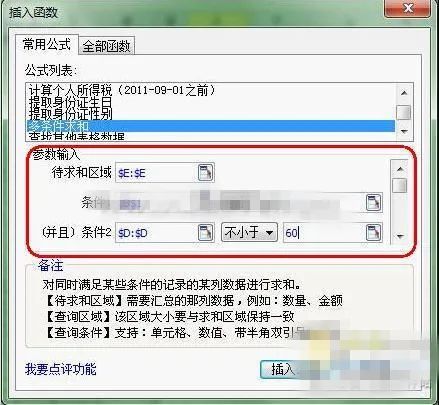The height and width of the screenshot is (405, 439).
Task: Select 提取身份证生日 in formula list
Action: pos(71,102)
